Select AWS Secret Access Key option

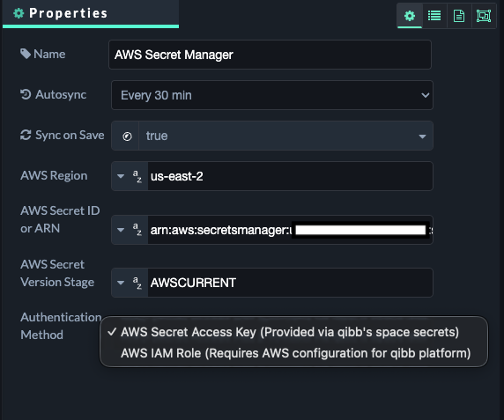tap(293, 332)
